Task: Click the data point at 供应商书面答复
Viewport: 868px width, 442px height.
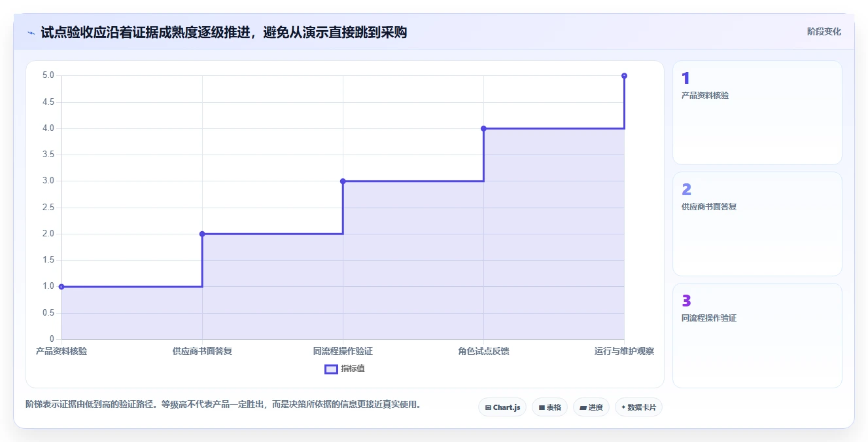Action: 202,234
